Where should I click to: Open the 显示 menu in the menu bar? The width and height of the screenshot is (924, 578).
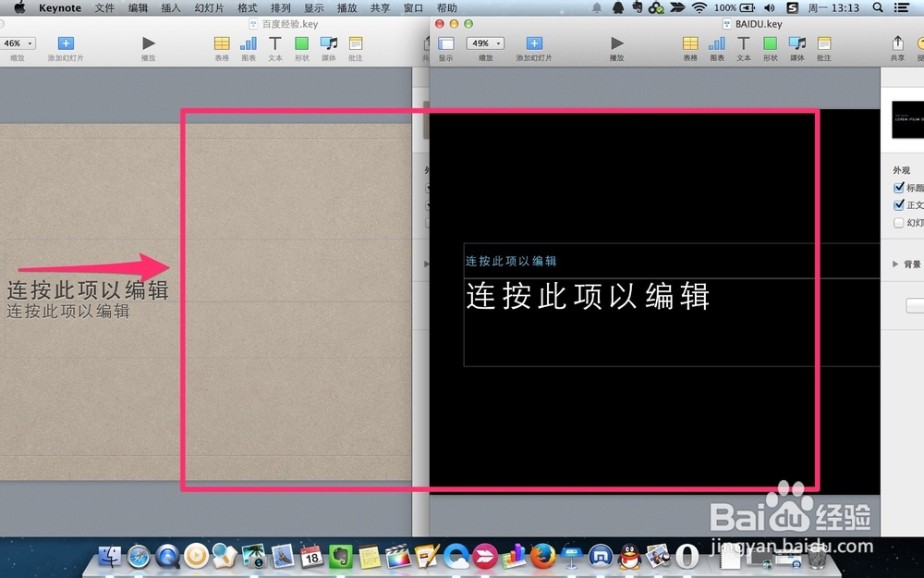point(314,7)
